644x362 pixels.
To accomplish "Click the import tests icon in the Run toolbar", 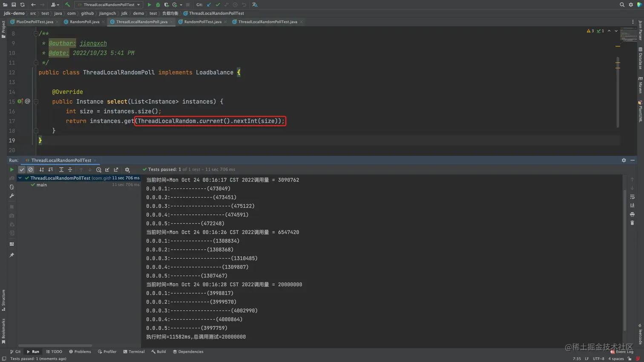I will click(x=107, y=169).
